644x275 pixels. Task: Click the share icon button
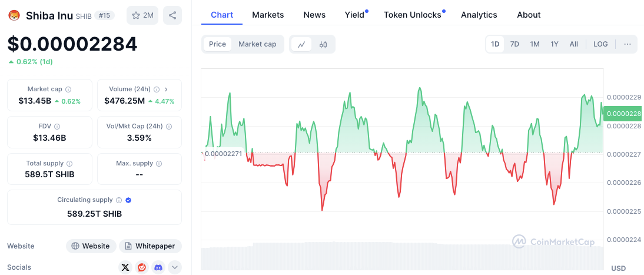click(x=172, y=15)
